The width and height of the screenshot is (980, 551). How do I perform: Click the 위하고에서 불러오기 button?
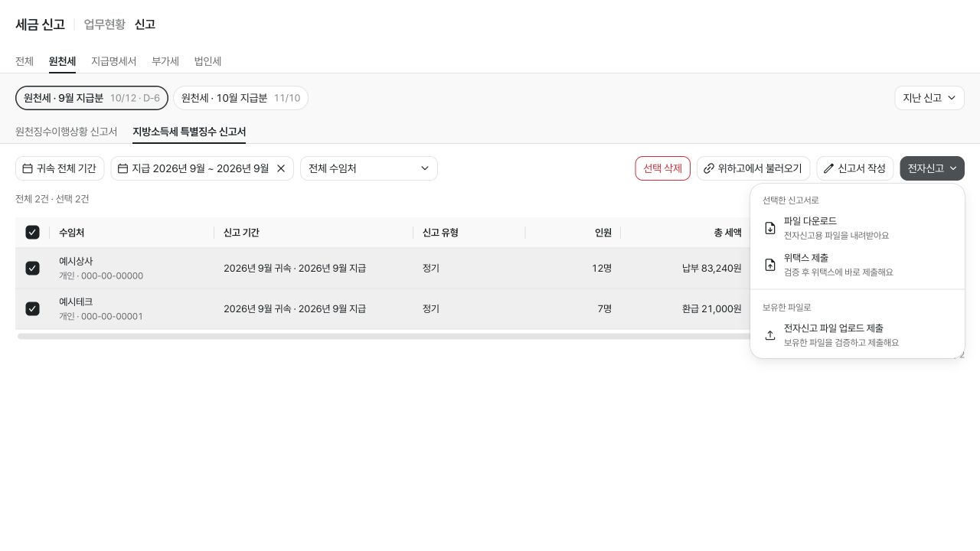[753, 168]
